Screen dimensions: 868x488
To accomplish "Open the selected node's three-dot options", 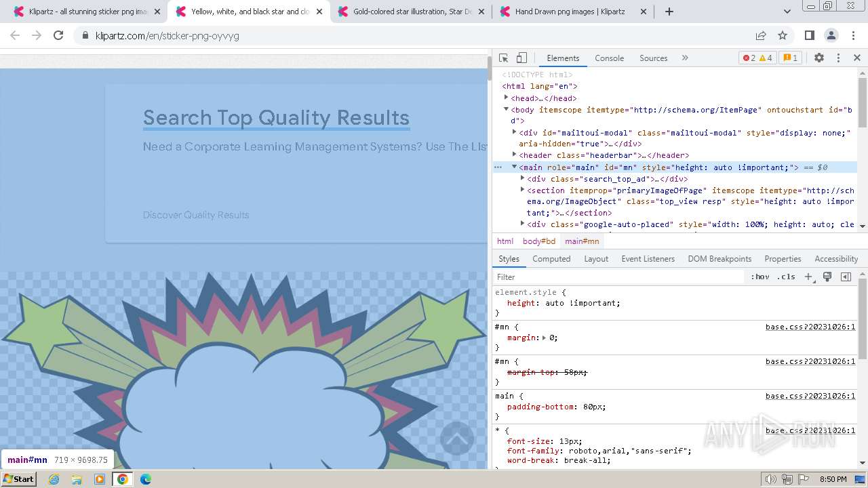I will tap(498, 167).
